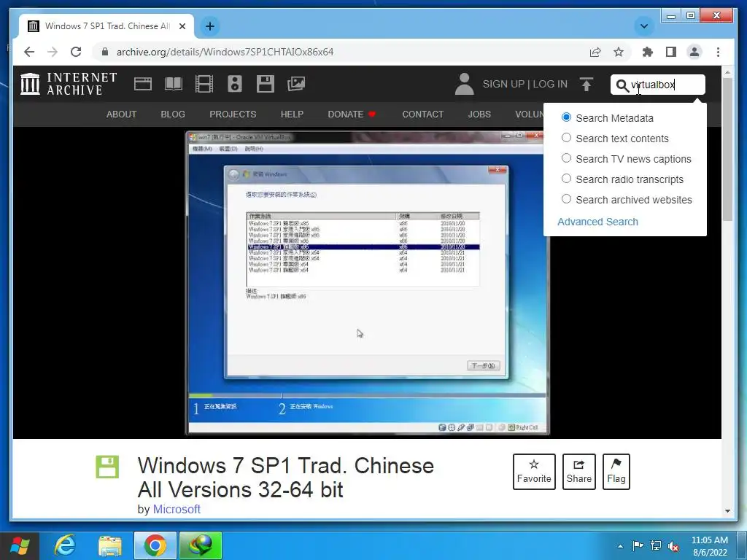Open the Images icon in Archive nav
The width and height of the screenshot is (747, 560).
coord(296,84)
